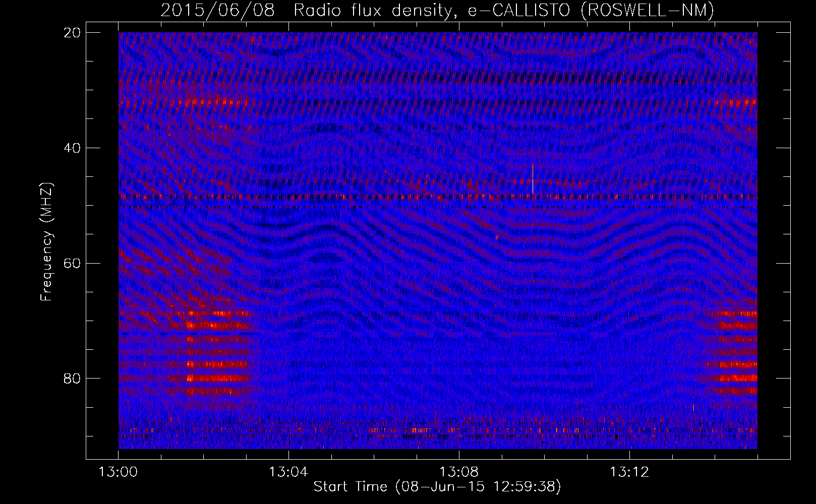Viewport: 816px width, 504px height.
Task: Click the 13:08 time tick label
Action: point(459,472)
